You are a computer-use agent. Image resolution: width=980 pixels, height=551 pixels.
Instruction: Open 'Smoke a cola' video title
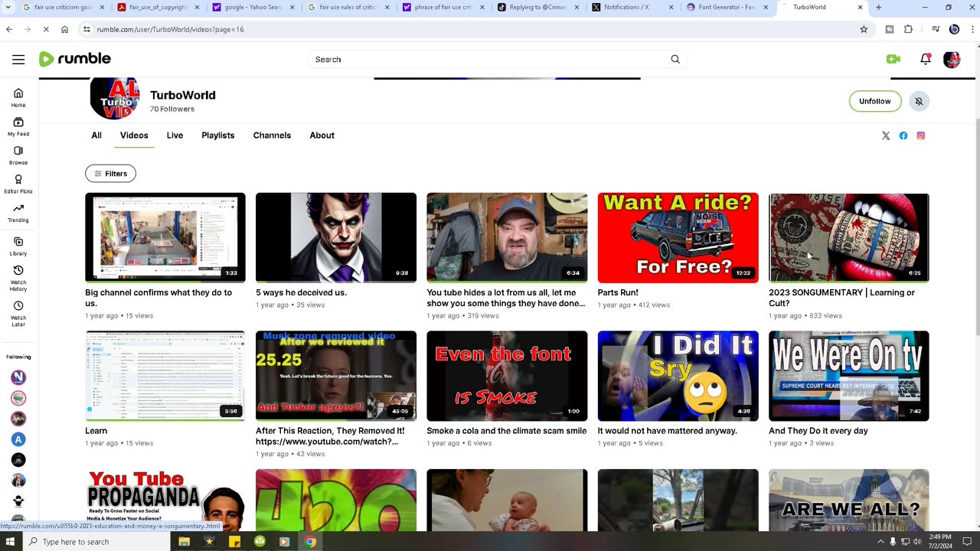pyautogui.click(x=507, y=431)
